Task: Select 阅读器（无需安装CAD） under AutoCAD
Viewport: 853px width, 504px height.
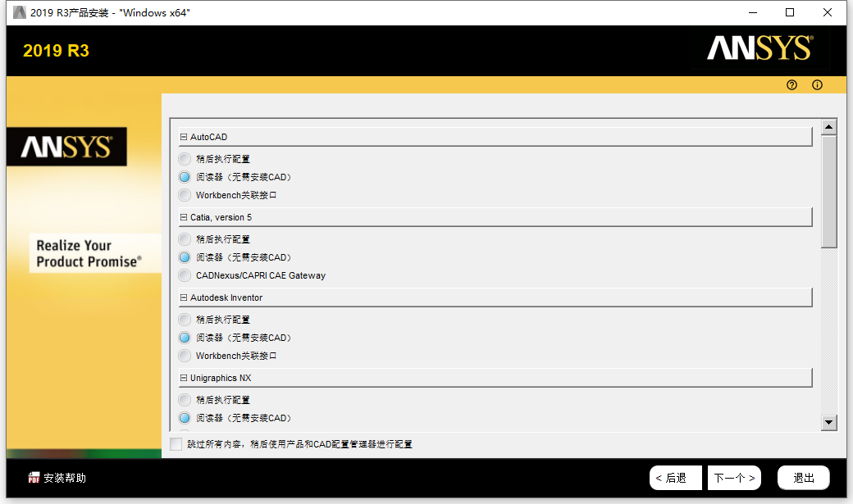Action: pos(185,177)
